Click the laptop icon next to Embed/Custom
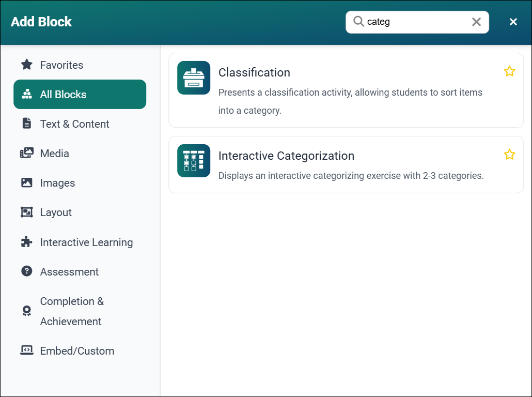 coord(26,350)
